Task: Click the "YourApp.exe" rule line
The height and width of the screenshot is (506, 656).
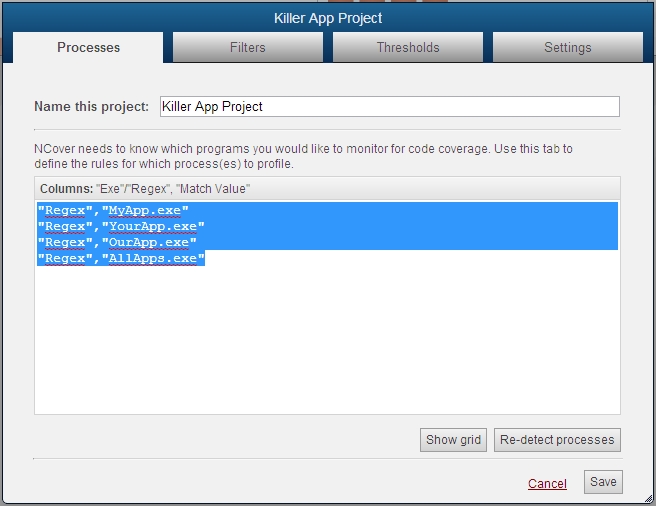Action: tap(122, 227)
